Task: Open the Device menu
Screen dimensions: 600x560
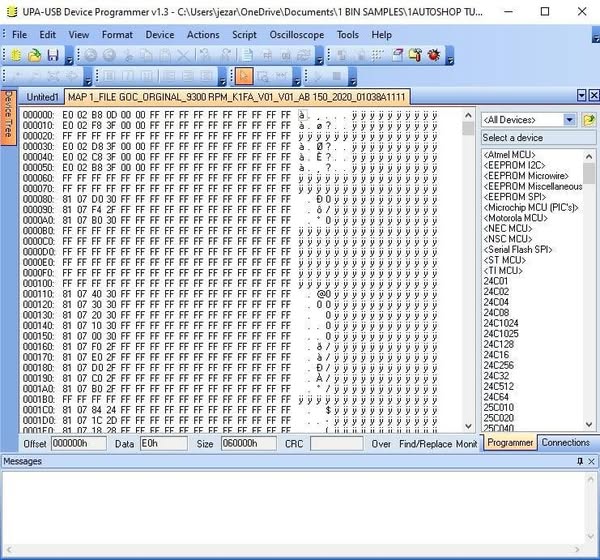Action: click(159, 34)
